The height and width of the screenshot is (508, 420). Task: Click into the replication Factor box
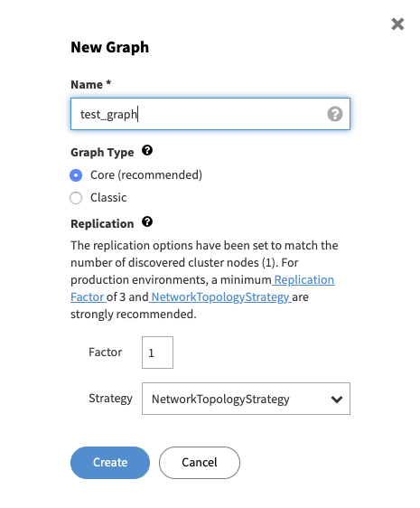click(157, 353)
